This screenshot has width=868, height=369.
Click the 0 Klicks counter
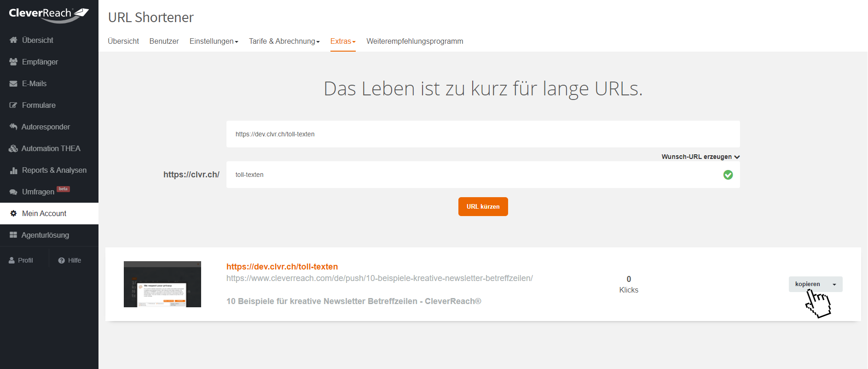629,284
